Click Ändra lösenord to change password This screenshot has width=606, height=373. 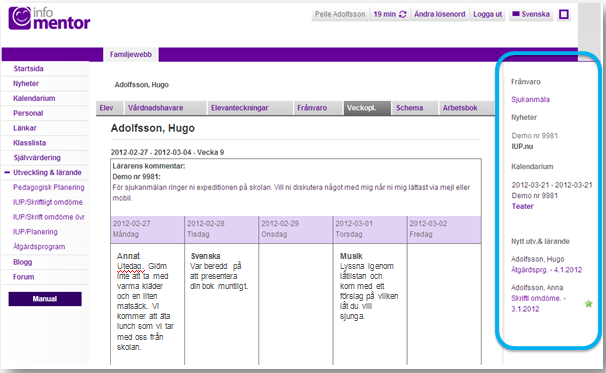click(439, 14)
